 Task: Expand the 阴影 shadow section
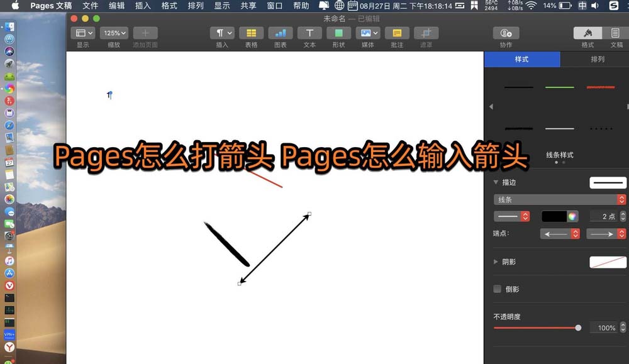point(496,262)
